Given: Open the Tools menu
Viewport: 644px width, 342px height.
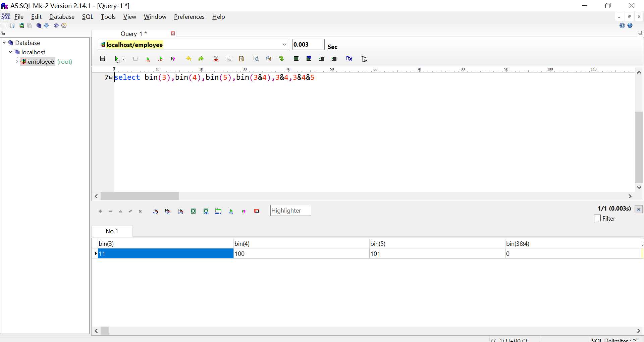Looking at the screenshot, I should 108,17.
